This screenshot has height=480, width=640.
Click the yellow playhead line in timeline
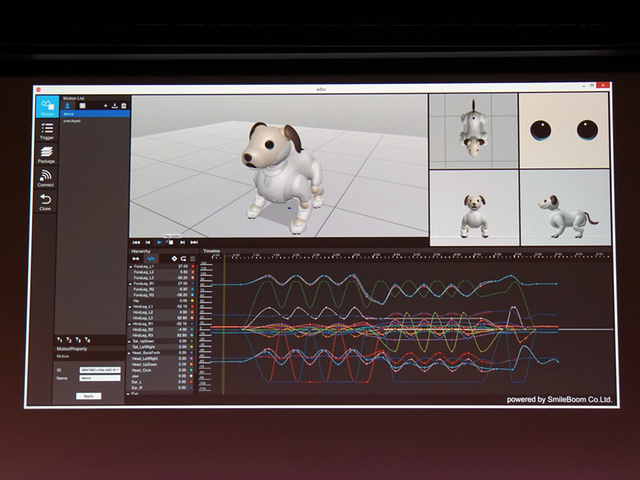click(x=224, y=327)
